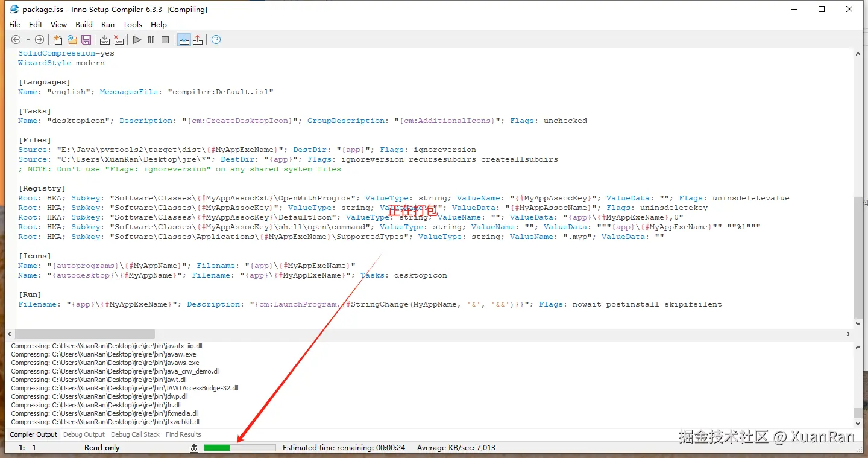Save the script with floppy icon
868x458 pixels.
(x=86, y=40)
